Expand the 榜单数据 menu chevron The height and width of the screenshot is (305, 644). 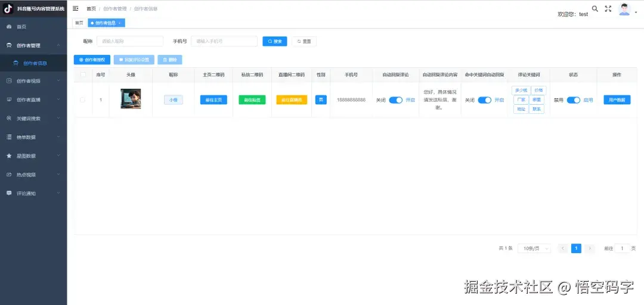[58, 137]
